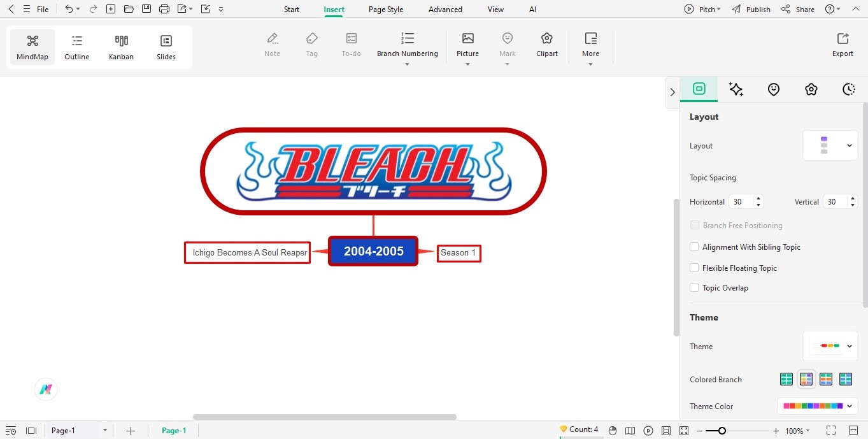This screenshot has width=868, height=439.
Task: Open the 100% zoom level dropdown
Action: 798,431
